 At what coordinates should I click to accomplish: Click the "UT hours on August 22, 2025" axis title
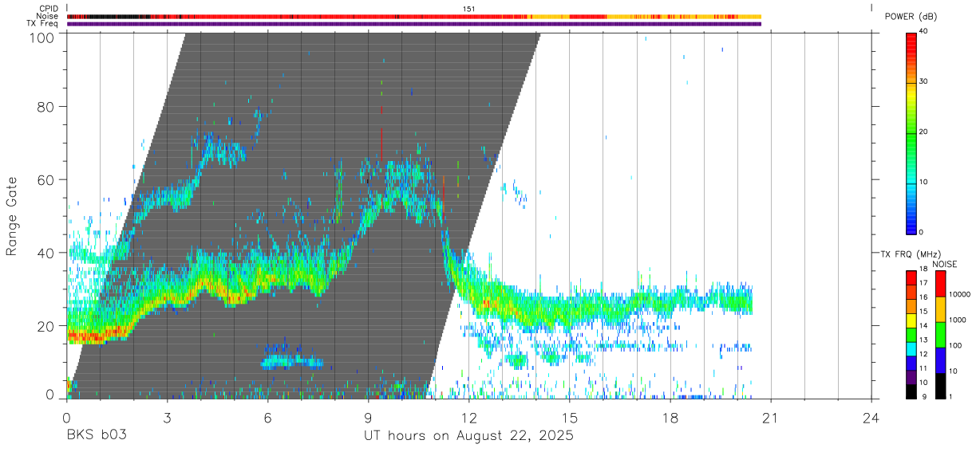click(x=468, y=436)
